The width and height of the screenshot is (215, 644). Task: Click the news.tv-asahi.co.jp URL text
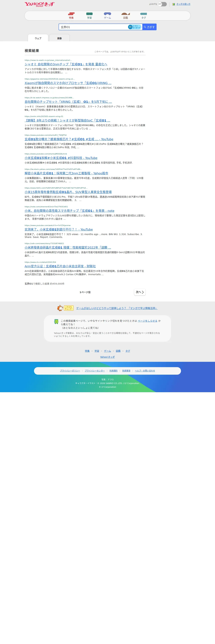pyautogui.click(x=48, y=60)
